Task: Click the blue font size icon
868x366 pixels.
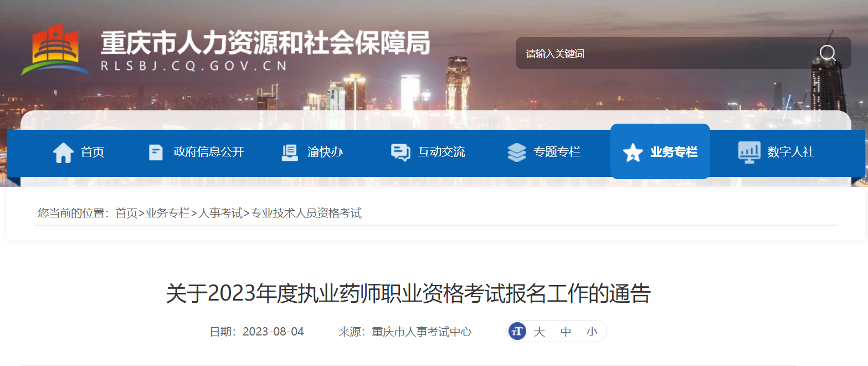Action: pyautogui.click(x=517, y=332)
